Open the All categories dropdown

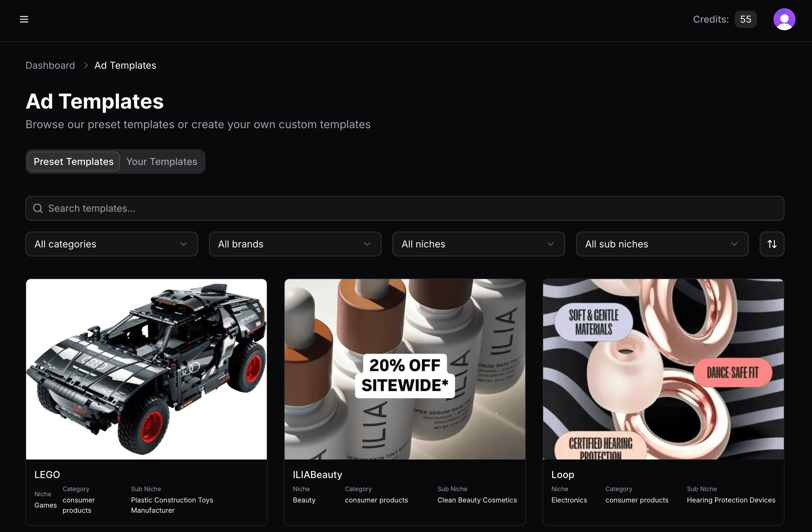point(111,244)
